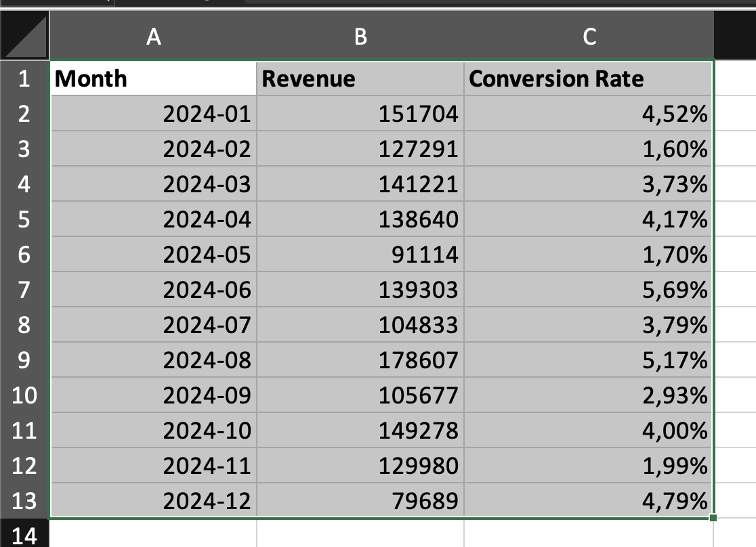The height and width of the screenshot is (547, 756).
Task: Select the 91114 revenue cell
Action: point(360,255)
